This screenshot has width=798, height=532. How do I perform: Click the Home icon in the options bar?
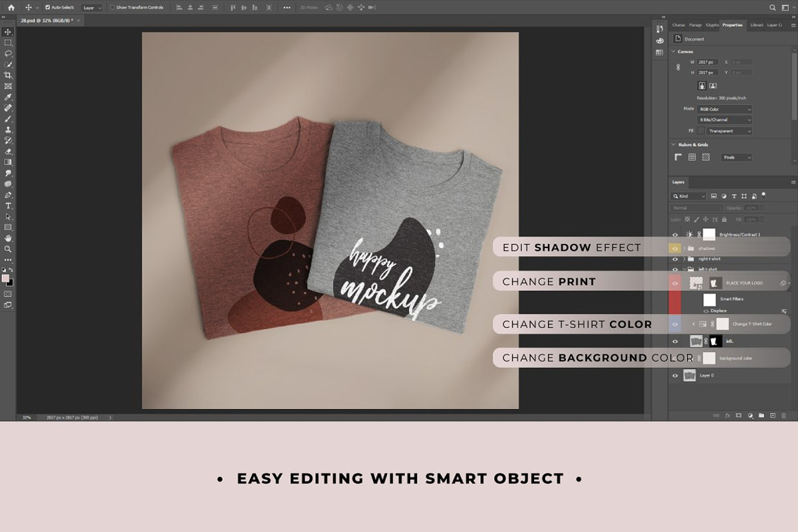tap(11, 7)
